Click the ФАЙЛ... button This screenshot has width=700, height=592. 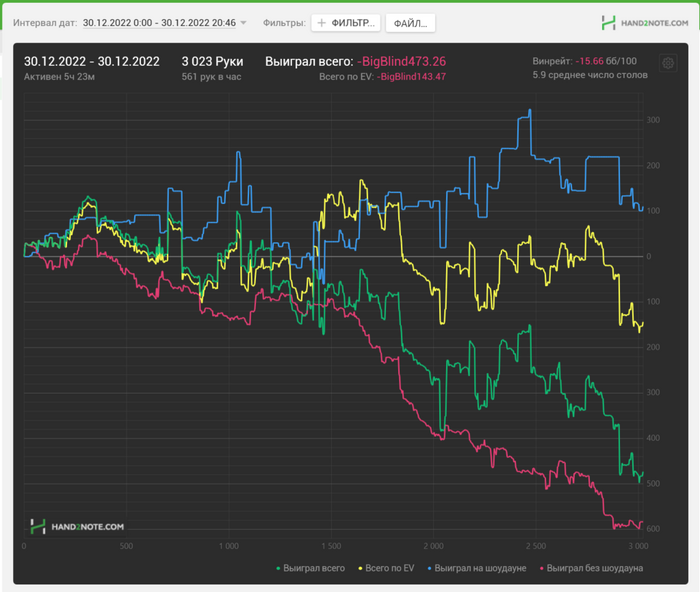tap(410, 23)
